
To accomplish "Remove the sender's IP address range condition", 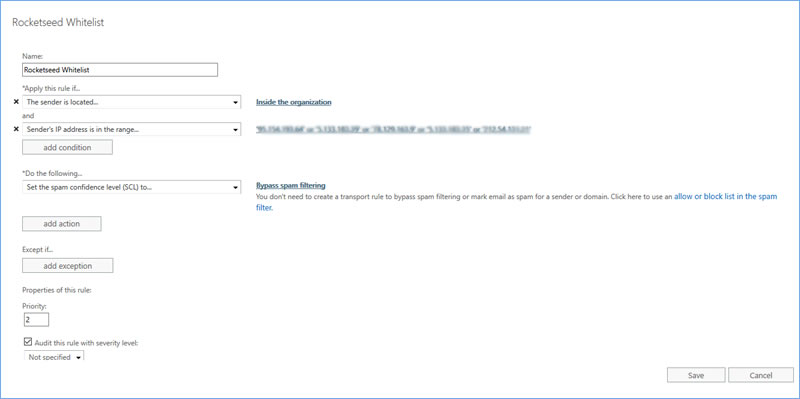I will coord(16,130).
